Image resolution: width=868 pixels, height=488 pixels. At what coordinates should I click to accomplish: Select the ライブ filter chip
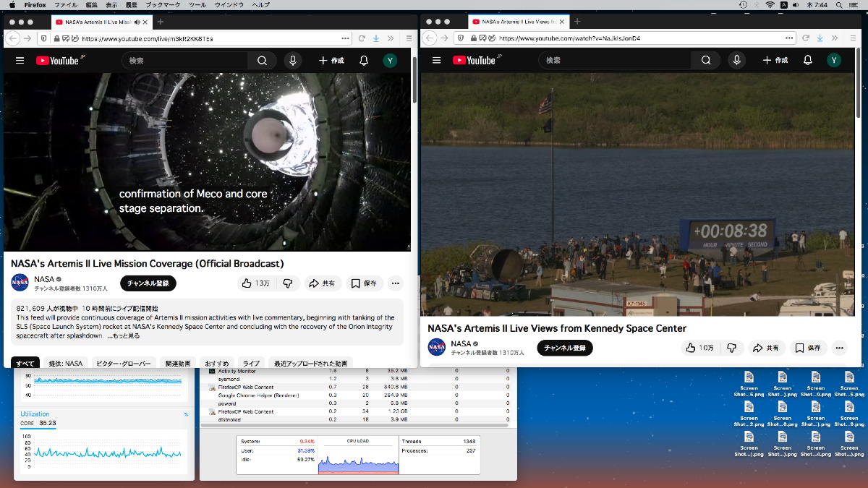(x=250, y=363)
